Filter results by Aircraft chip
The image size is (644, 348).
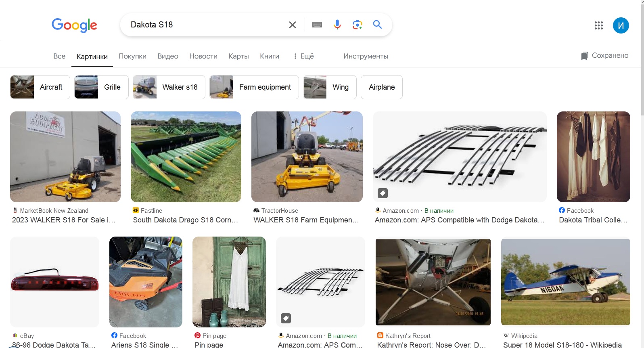40,87
